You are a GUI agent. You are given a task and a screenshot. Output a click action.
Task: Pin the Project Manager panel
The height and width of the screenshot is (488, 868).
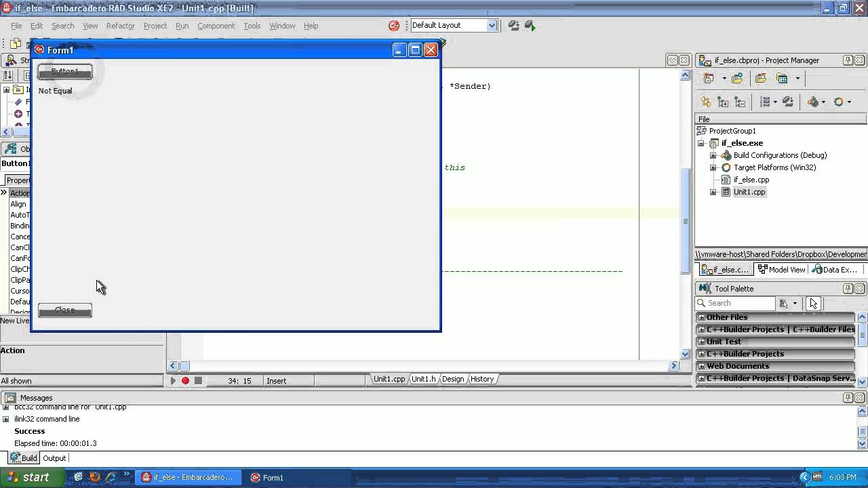click(x=848, y=60)
